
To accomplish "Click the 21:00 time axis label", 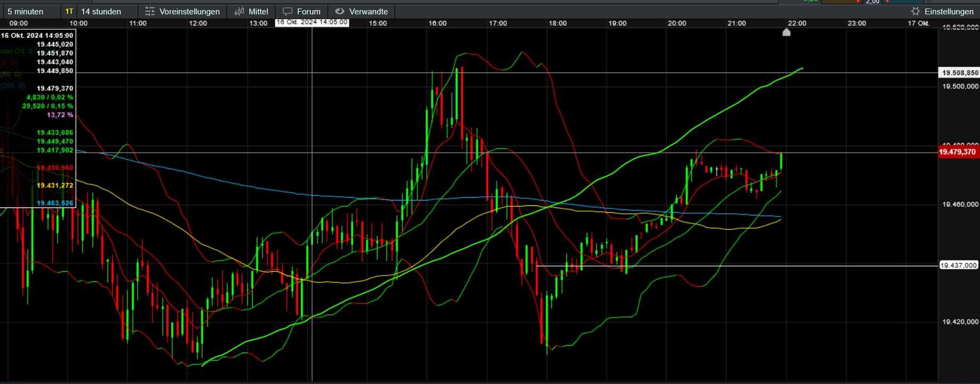I will (737, 23).
